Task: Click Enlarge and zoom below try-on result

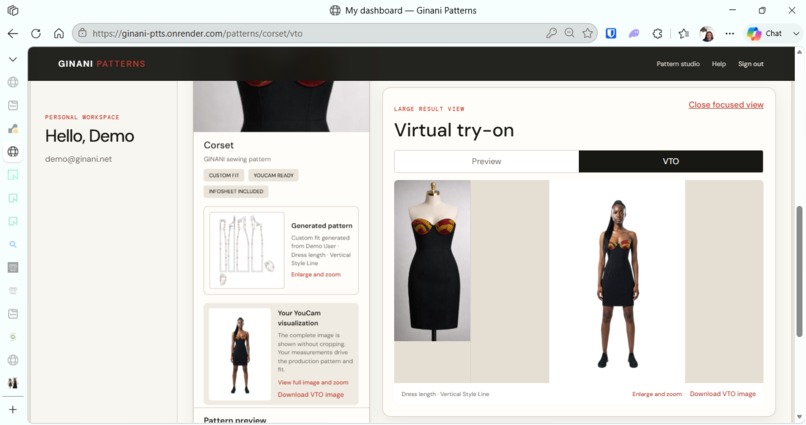Action: 656,394
